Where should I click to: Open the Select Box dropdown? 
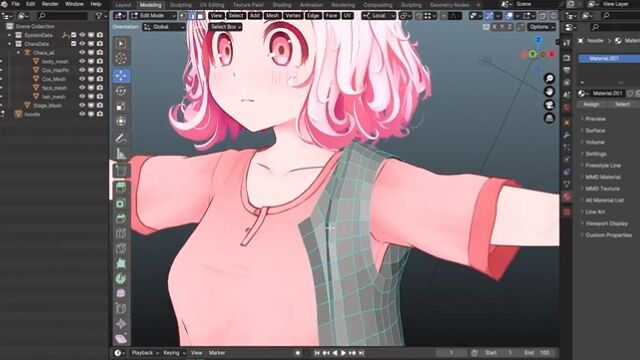pos(226,27)
